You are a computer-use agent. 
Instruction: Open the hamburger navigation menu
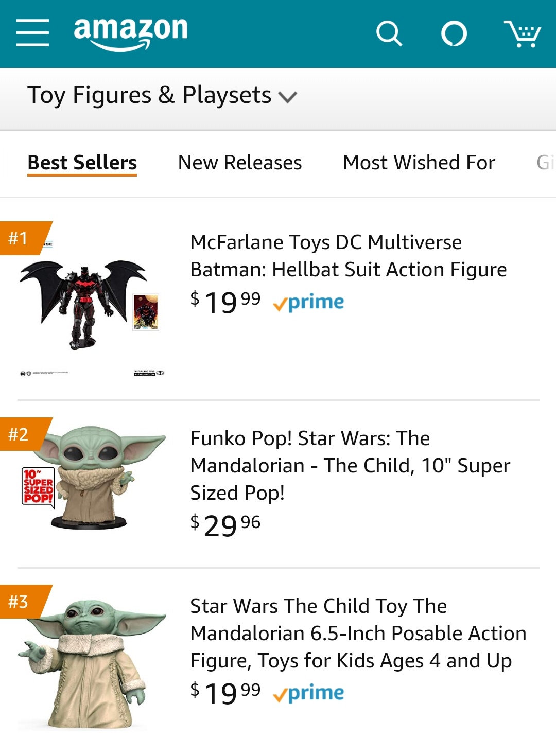(x=32, y=33)
